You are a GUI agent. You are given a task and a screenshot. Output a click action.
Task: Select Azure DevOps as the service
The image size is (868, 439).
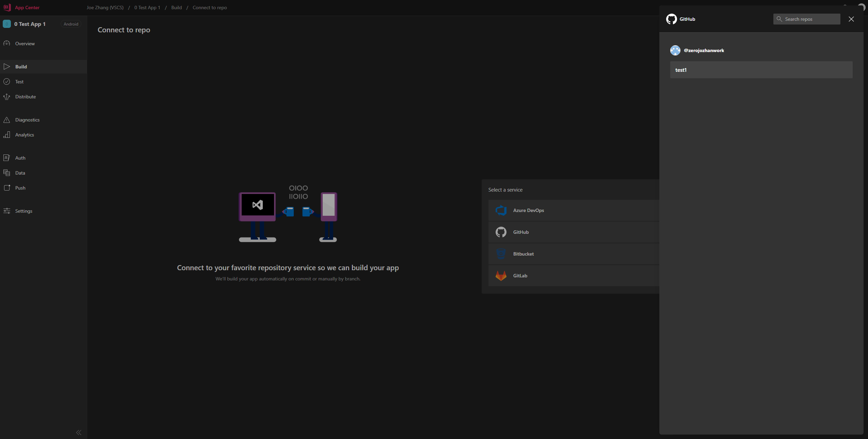point(528,210)
